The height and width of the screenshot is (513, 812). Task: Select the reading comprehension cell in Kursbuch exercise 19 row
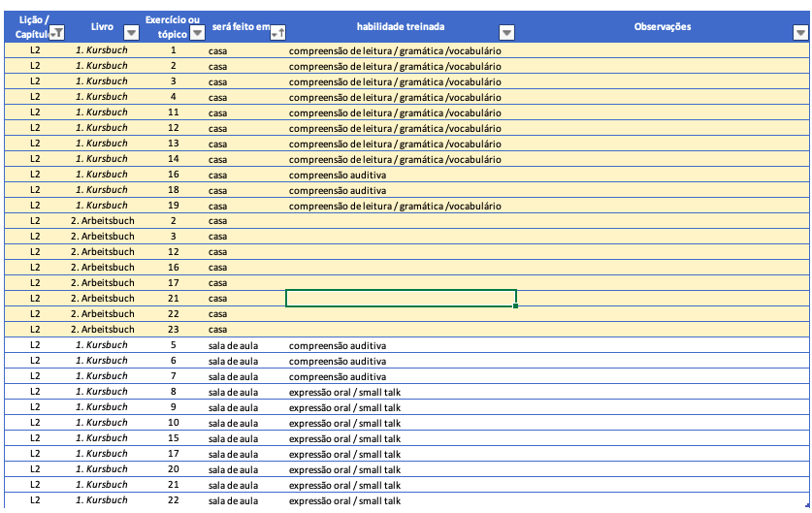[x=394, y=206]
